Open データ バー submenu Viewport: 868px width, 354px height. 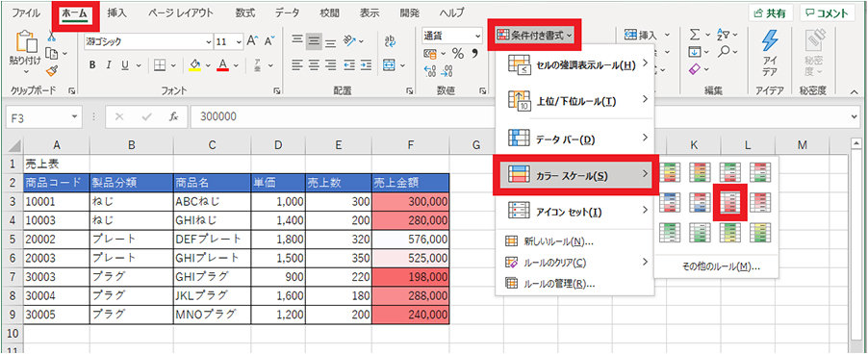click(575, 138)
